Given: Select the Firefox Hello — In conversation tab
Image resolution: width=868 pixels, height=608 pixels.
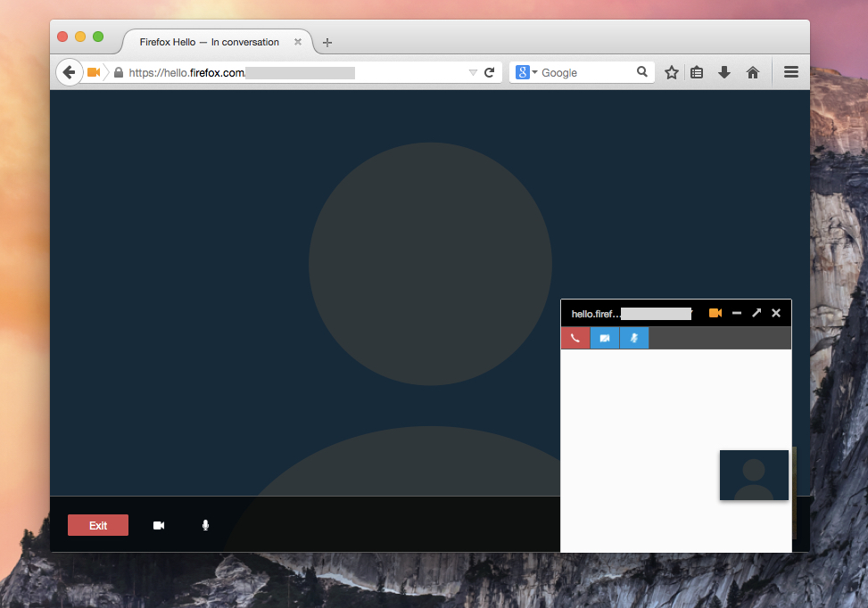Looking at the screenshot, I should click(x=210, y=42).
